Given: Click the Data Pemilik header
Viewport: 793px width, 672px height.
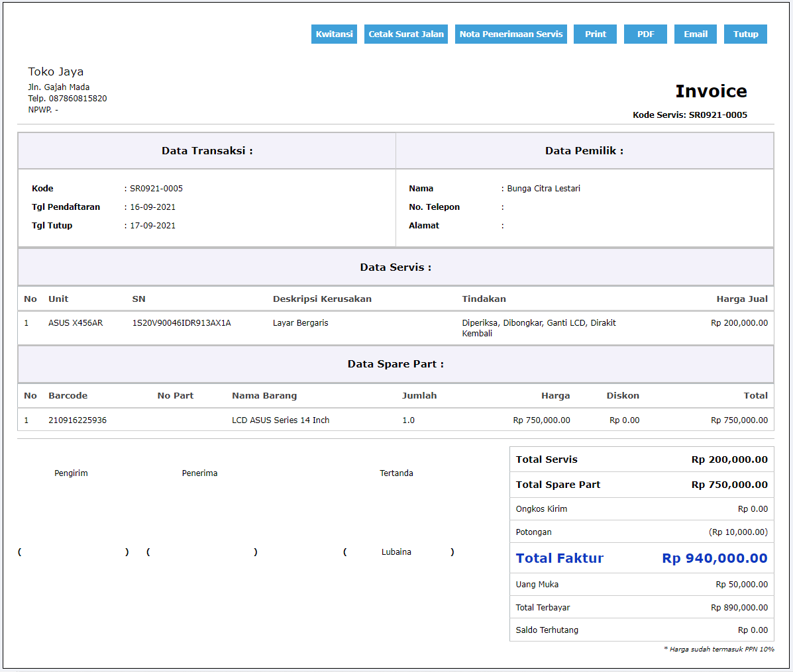Looking at the screenshot, I should pyautogui.click(x=584, y=150).
